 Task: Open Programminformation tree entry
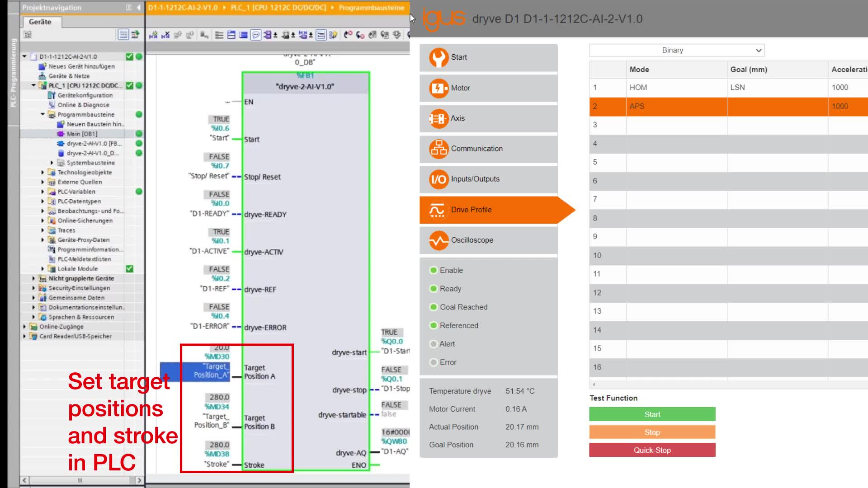pyautogui.click(x=90, y=249)
